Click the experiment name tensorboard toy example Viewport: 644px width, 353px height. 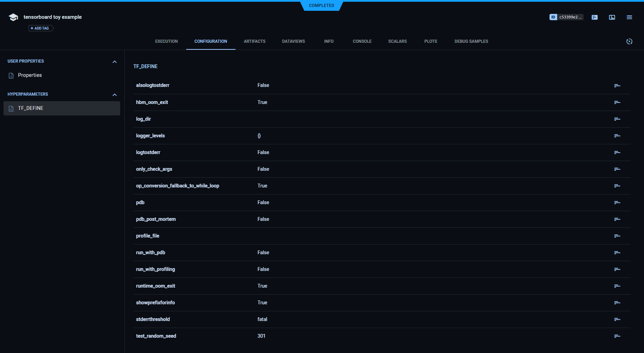pyautogui.click(x=52, y=17)
